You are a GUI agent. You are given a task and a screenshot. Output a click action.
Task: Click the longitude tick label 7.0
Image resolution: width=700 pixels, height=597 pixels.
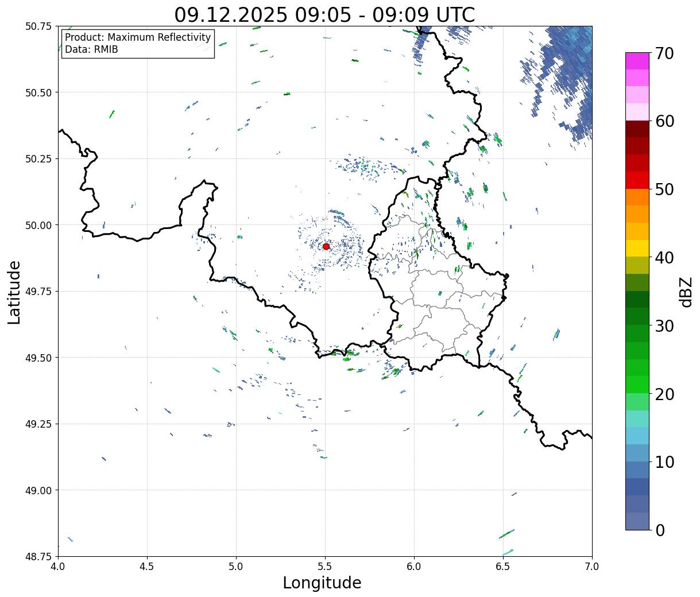click(592, 566)
